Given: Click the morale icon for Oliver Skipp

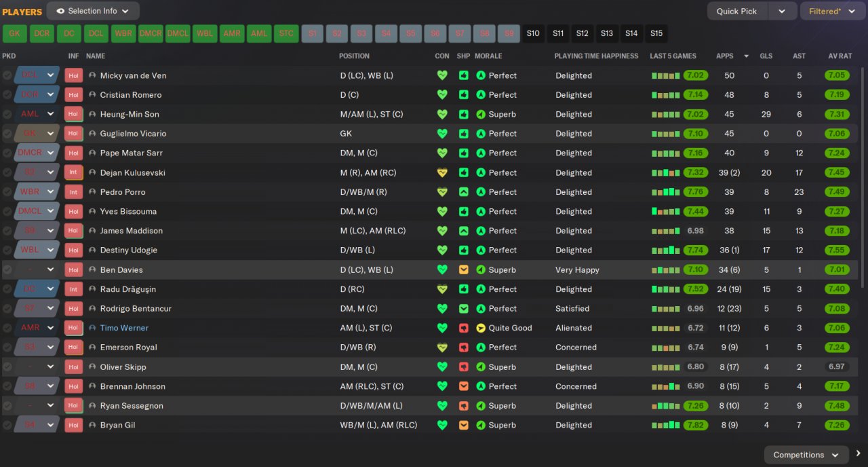Looking at the screenshot, I should point(481,367).
